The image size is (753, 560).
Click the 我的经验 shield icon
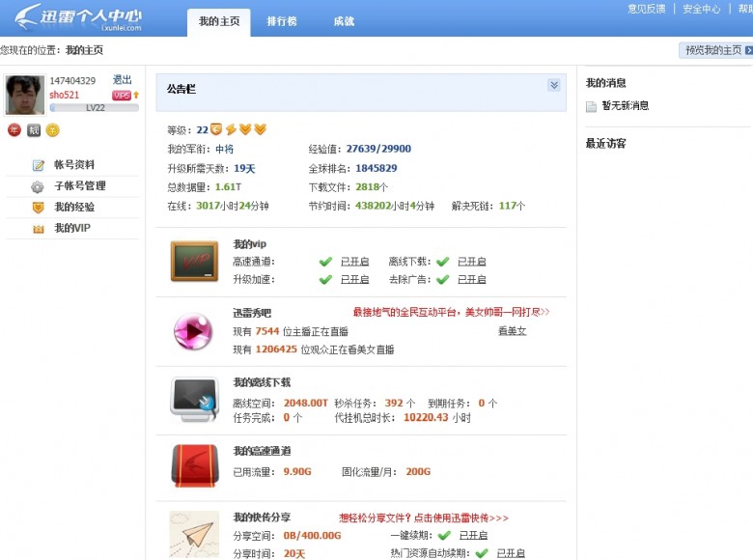(x=38, y=208)
